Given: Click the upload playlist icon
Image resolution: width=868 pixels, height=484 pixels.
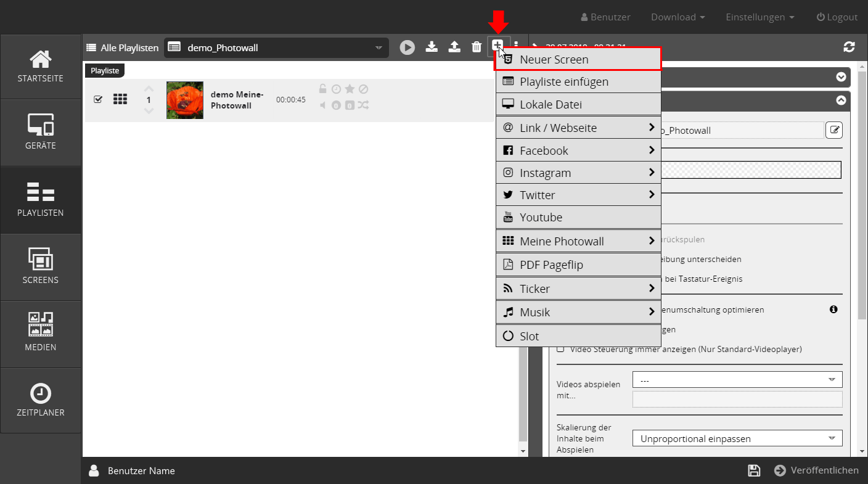Looking at the screenshot, I should [x=454, y=47].
